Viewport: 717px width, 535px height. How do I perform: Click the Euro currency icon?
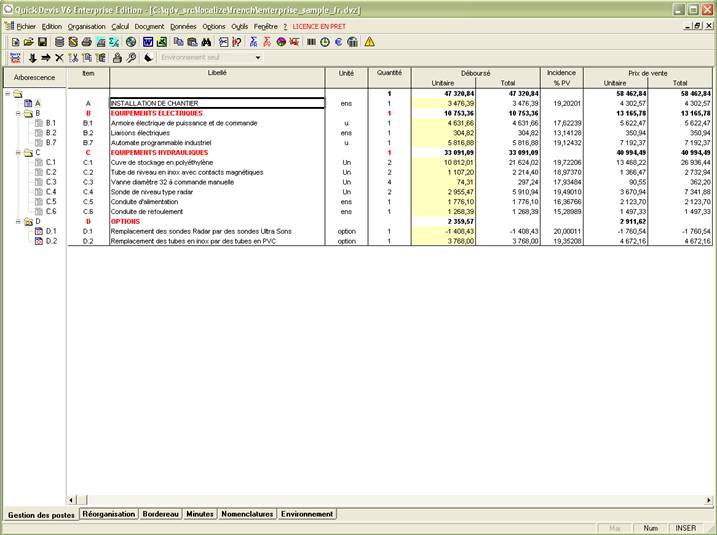(339, 42)
